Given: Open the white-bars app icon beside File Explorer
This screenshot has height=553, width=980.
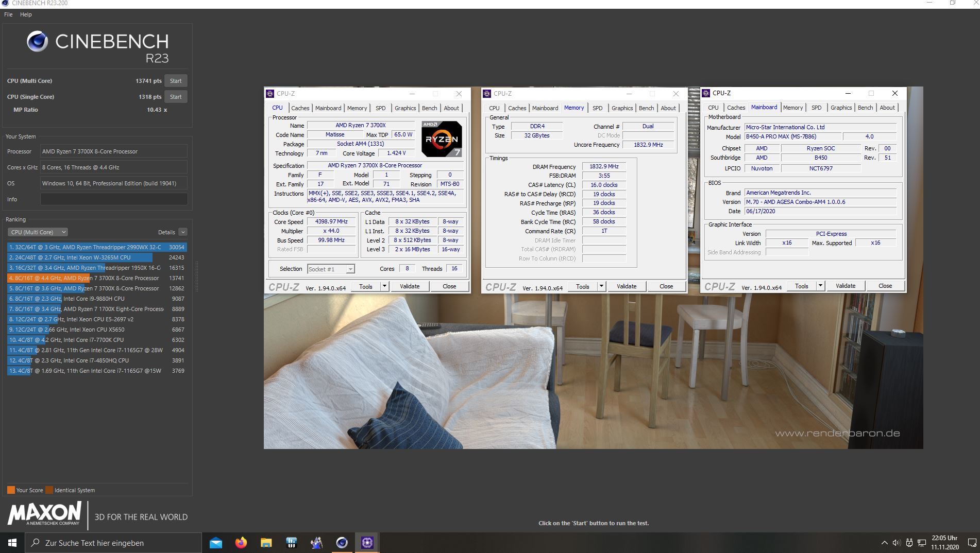Looking at the screenshot, I should pos(291,543).
